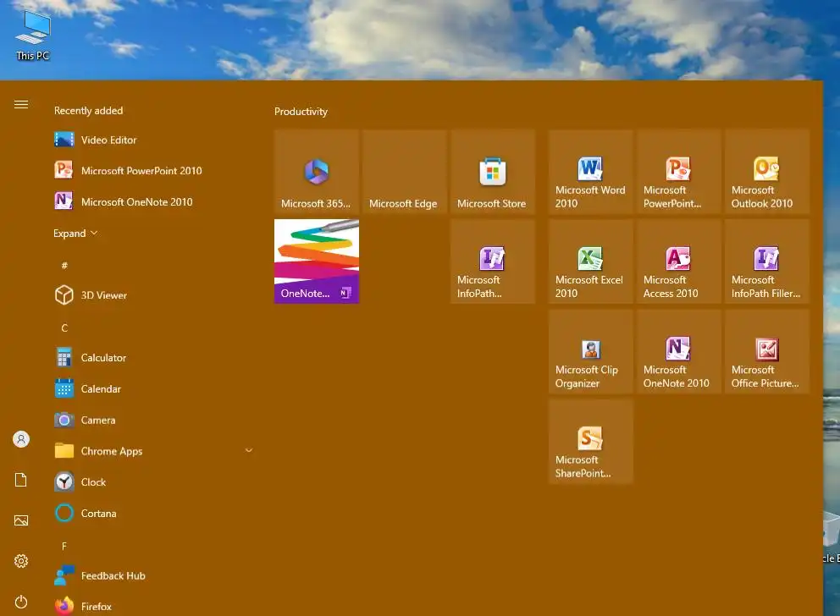Open Microsoft InfoPath Filler tile
Screen dimensions: 840x616
pos(766,261)
